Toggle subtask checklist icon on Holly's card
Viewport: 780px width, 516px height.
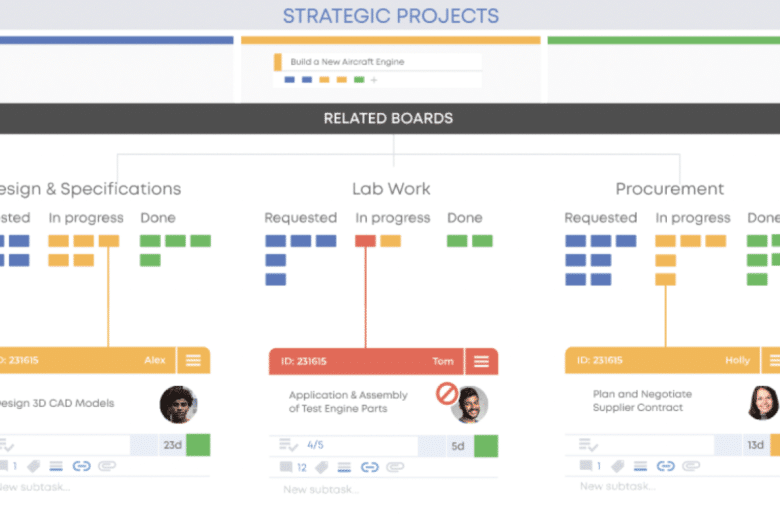click(585, 445)
